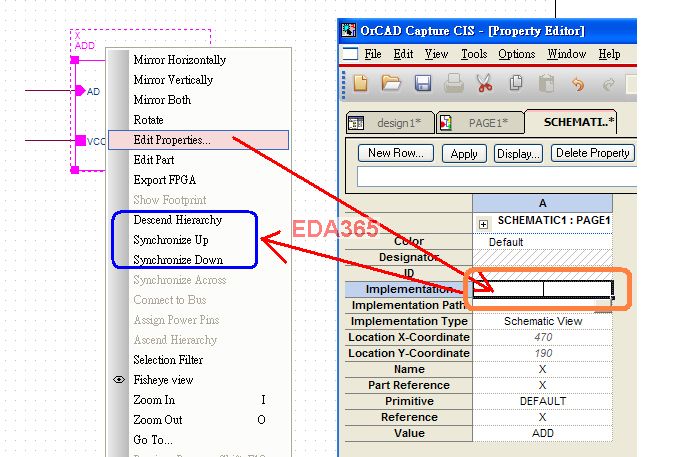
Task: Expand the SCHEMATIC1 : PAGE1 plus box
Action: [483, 224]
